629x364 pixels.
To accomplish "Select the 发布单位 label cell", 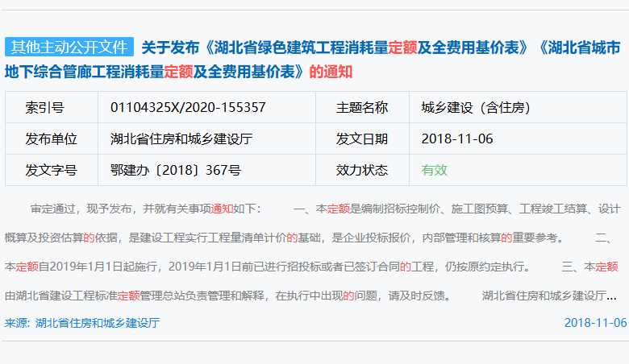I will point(51,139).
